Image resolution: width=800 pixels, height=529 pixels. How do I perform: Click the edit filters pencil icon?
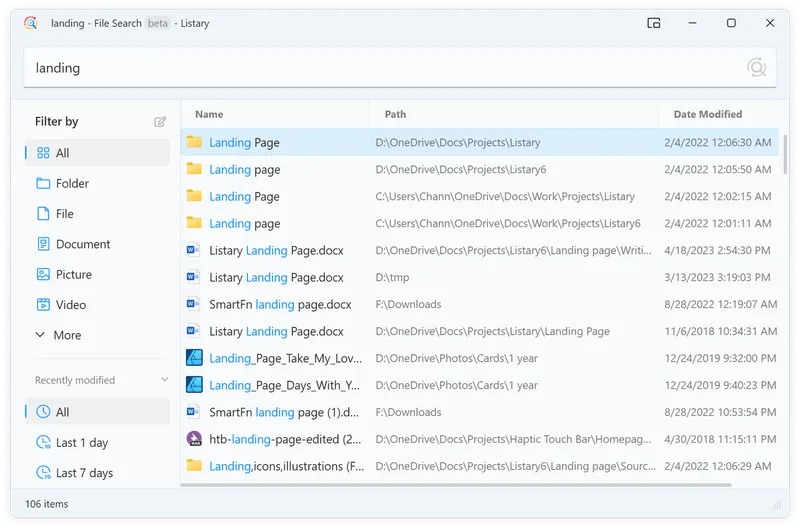coord(160,122)
